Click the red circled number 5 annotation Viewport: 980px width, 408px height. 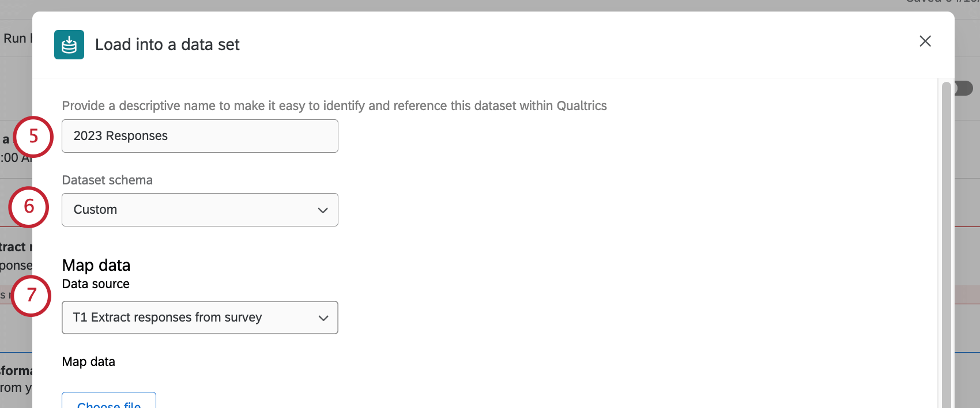pyautogui.click(x=33, y=137)
